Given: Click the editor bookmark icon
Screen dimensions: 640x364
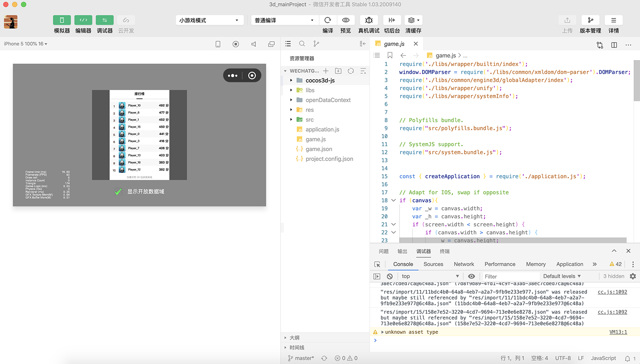Looking at the screenshot, I should pos(390,55).
